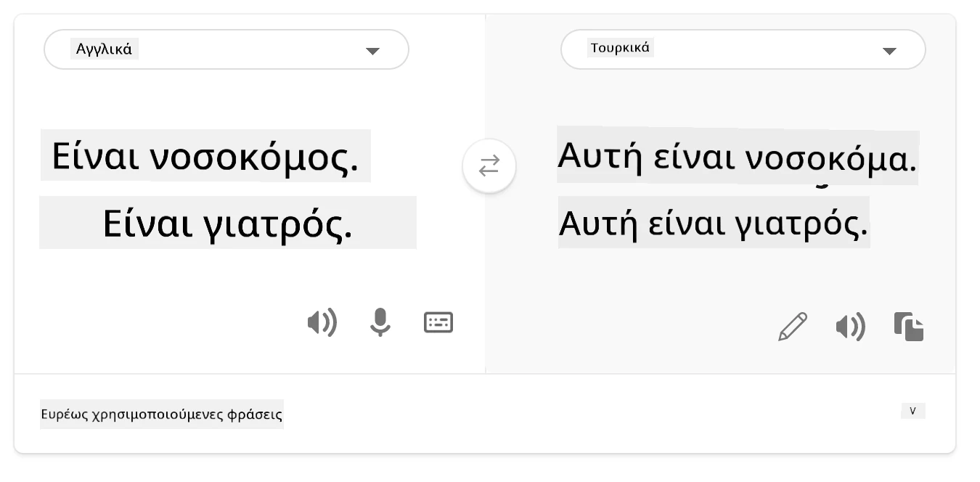Listen to source text audio
The width and height of the screenshot is (980, 482).
point(322,322)
